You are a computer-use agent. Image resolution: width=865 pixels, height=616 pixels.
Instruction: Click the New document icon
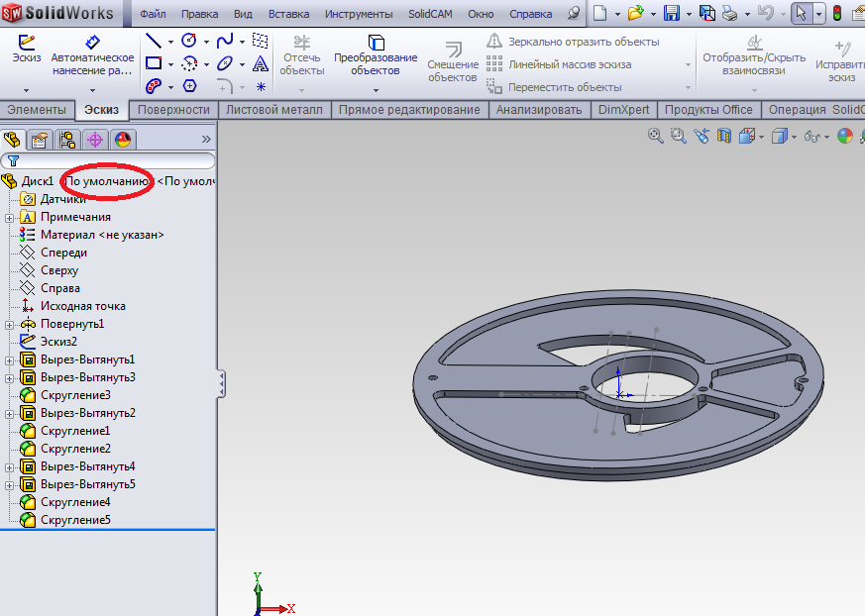click(x=600, y=13)
